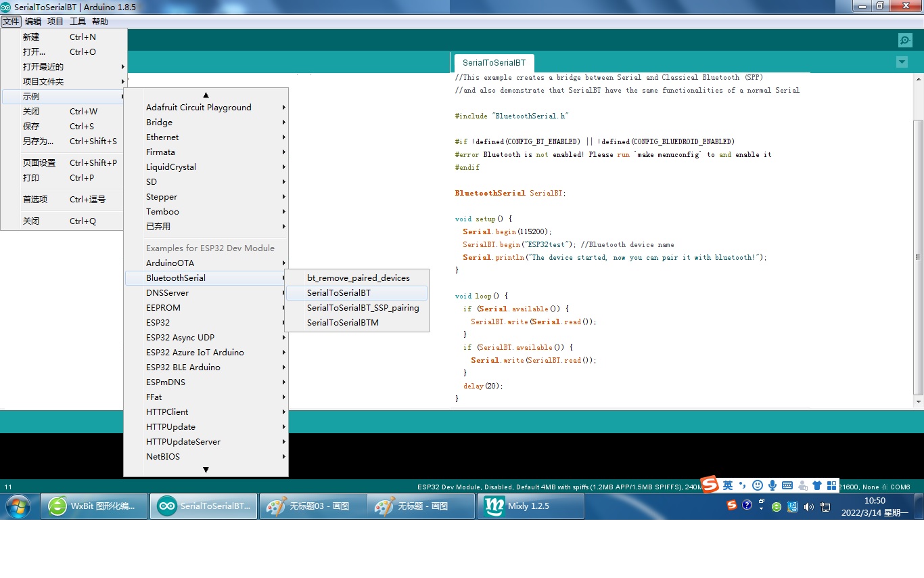Click the Windows Start orb

pos(18,506)
